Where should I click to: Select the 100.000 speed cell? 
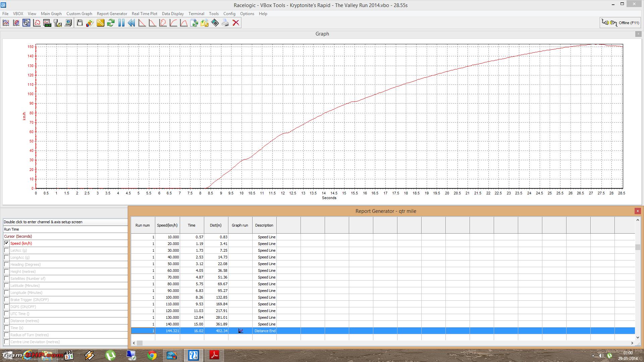click(x=167, y=297)
